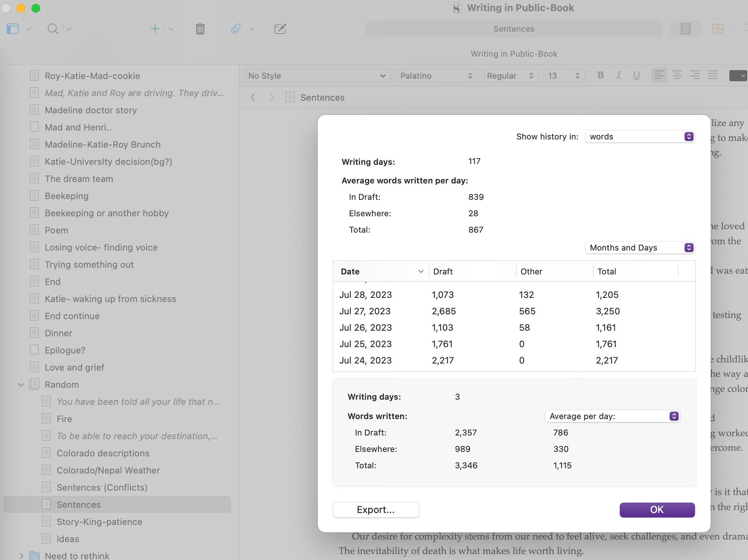748x560 pixels.
Task: Collapse the Random folder in binder
Action: 21,385
